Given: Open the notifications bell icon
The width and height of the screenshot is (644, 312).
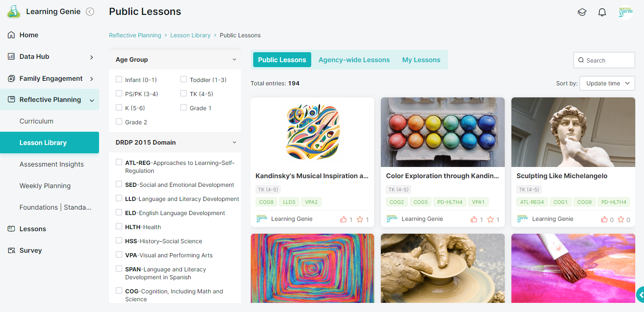Looking at the screenshot, I should click(x=602, y=12).
